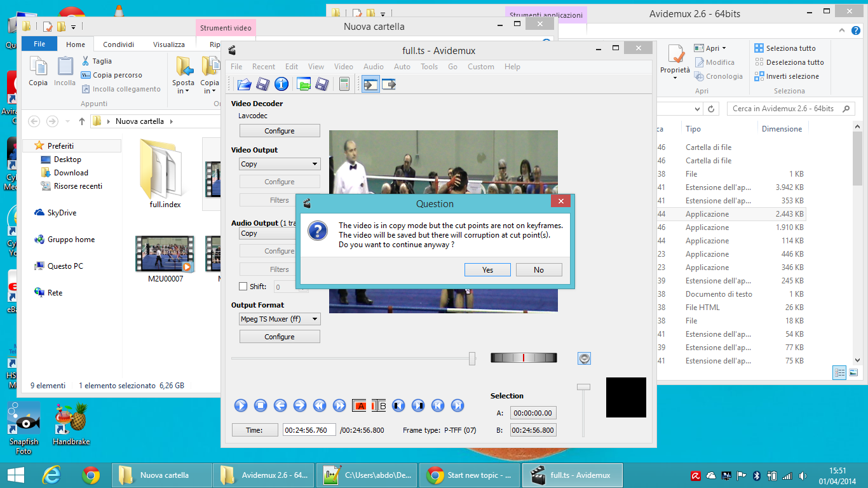Go to the first frame icon

[438, 405]
